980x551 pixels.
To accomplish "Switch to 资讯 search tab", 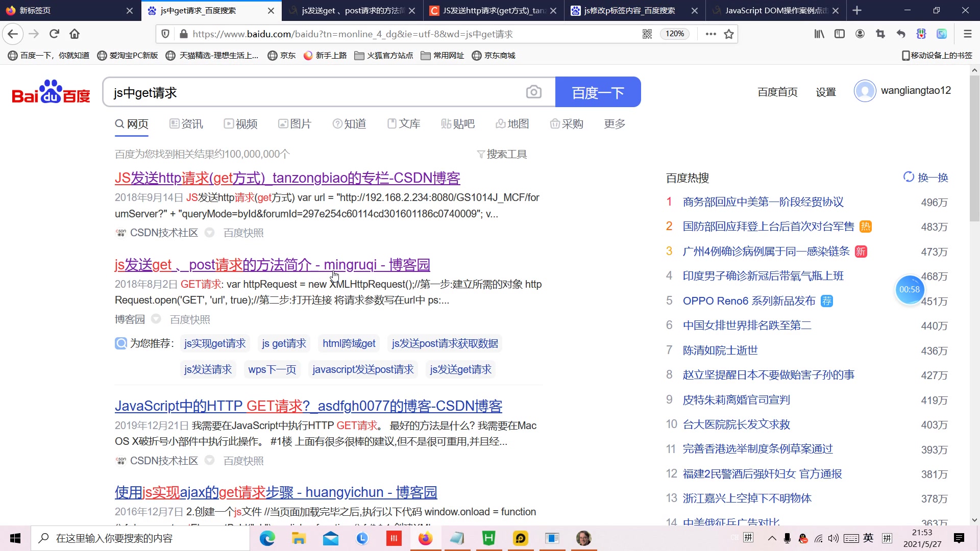I will point(186,124).
